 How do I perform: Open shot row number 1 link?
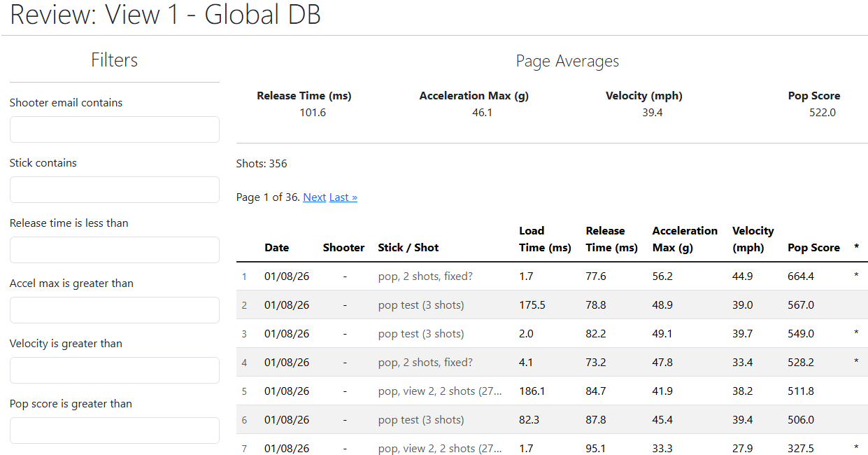pos(244,276)
